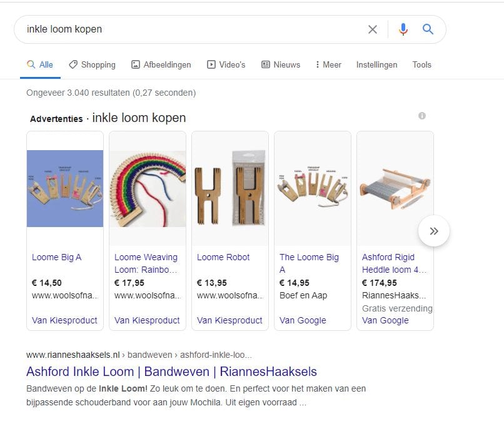Expand the Meer menu
Viewport: 504px width, 426px height.
(328, 64)
